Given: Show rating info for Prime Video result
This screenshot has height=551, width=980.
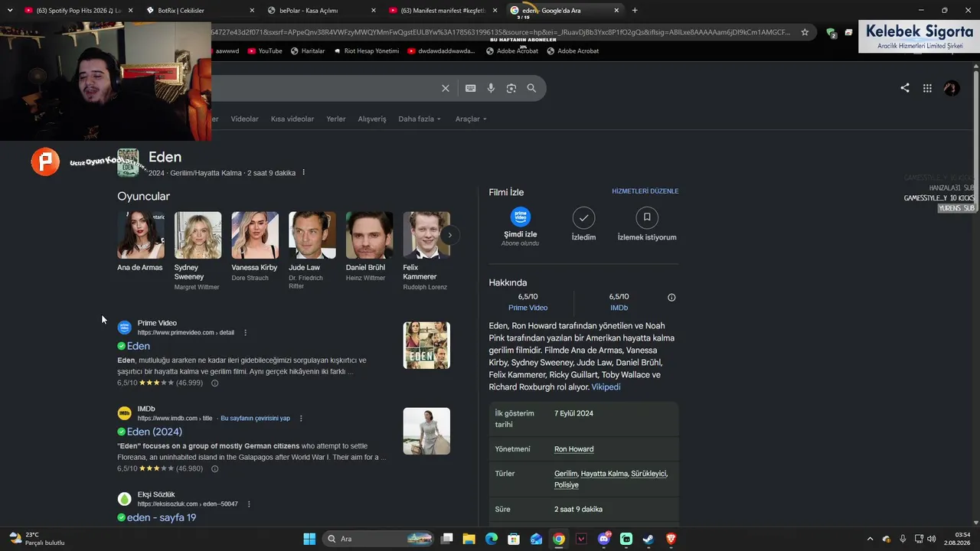Looking at the screenshot, I should (214, 383).
